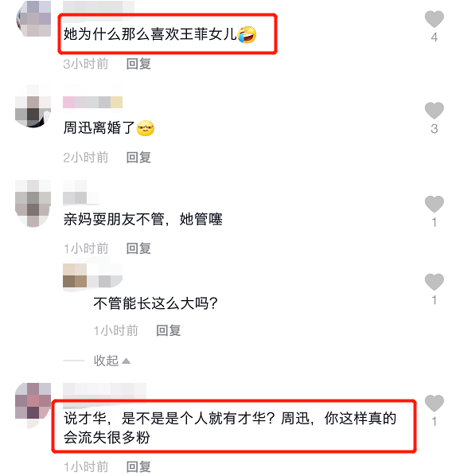Image resolution: width=456 pixels, height=476 pixels.
Task: Click the collapse triangle beside 收起
Action: [x=126, y=361]
